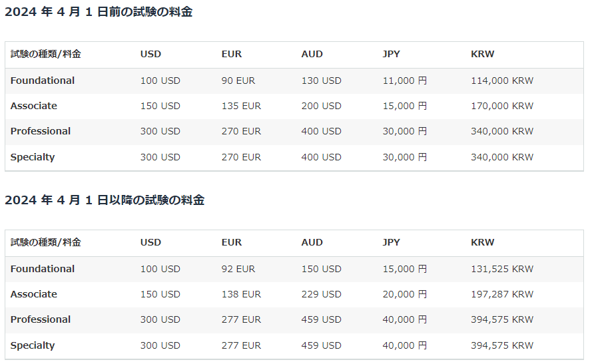Image resolution: width=590 pixels, height=364 pixels.
Task: Click the 20,000 円 cell
Action: pyautogui.click(x=405, y=294)
